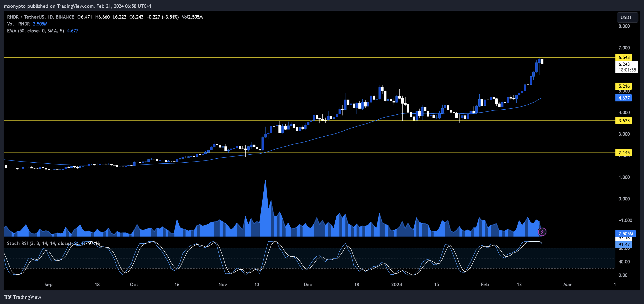Viewport: 644px width, 304px height.
Task: Click the 91.47 Stoch RSI axis label
Action: coord(624,245)
